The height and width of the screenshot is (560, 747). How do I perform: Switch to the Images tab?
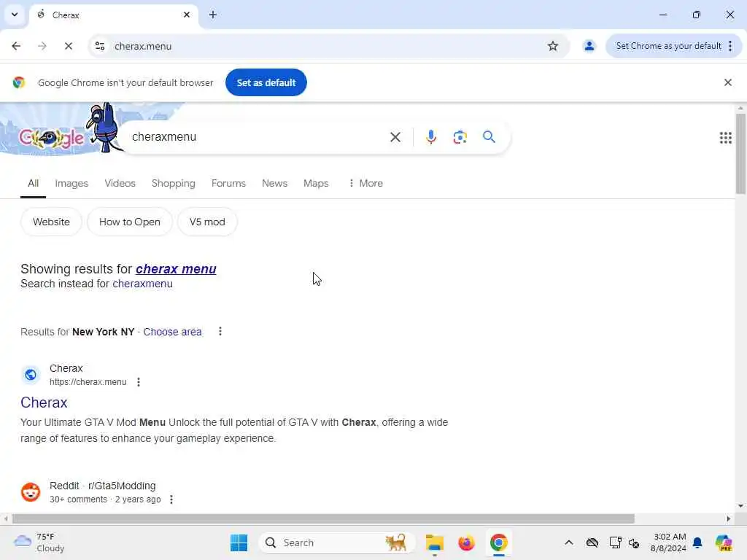tap(71, 183)
